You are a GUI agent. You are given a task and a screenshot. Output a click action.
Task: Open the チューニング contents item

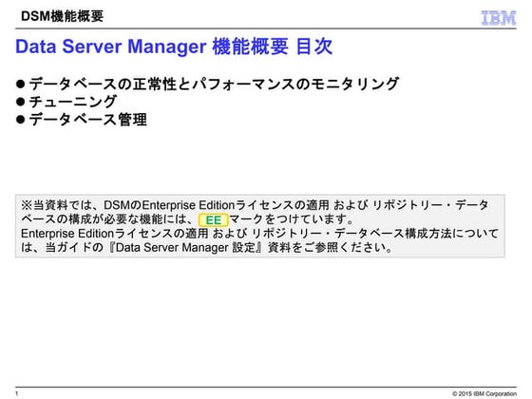coord(73,102)
